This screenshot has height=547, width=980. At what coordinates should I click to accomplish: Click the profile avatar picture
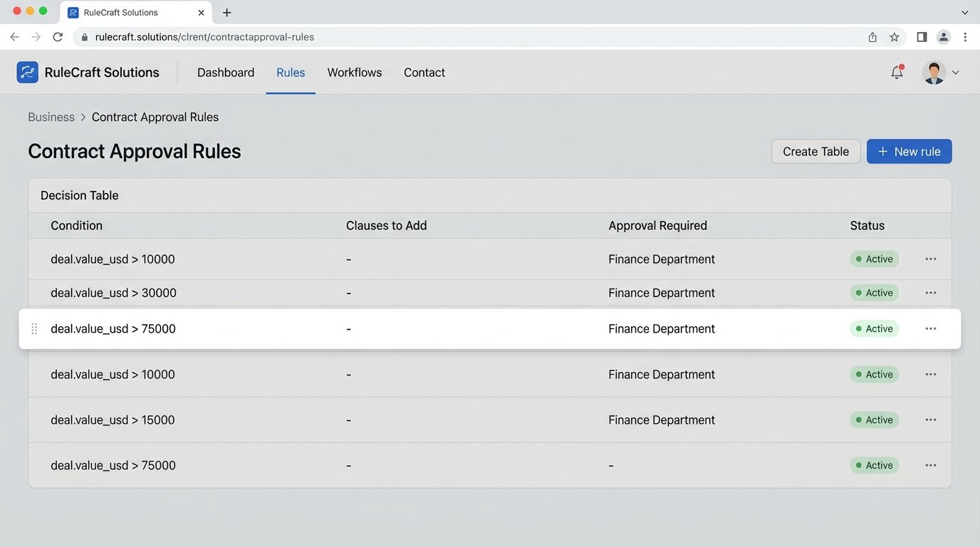[x=933, y=72]
